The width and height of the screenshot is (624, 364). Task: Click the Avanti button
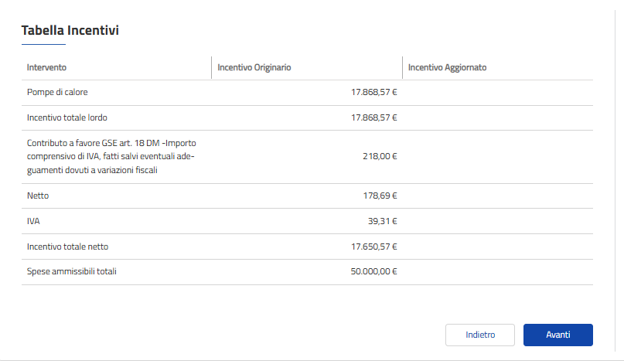click(558, 335)
